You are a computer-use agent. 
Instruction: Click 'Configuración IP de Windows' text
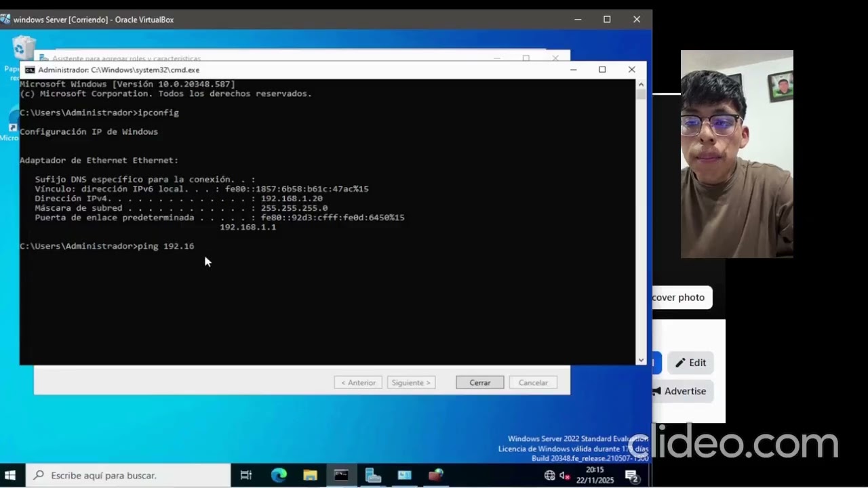pyautogui.click(x=89, y=131)
